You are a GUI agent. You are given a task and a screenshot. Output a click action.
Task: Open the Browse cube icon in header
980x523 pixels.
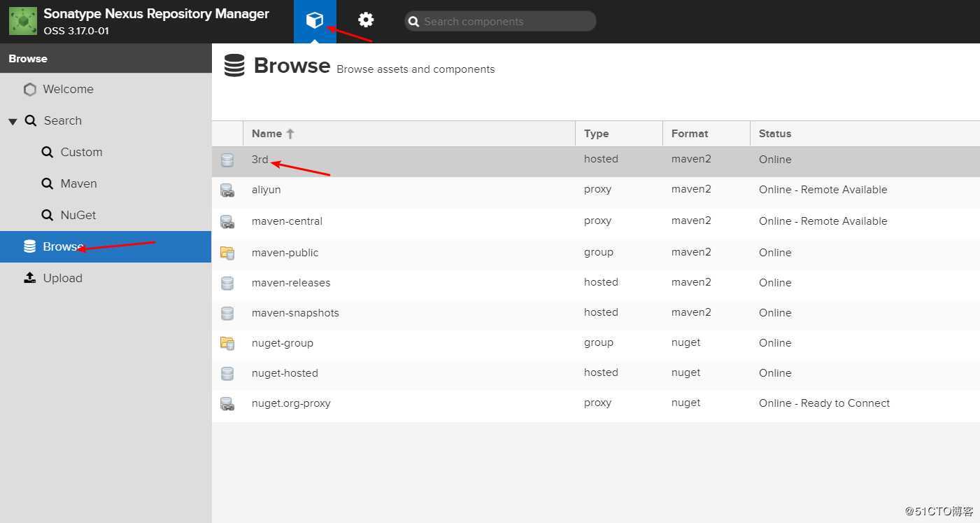coord(315,21)
